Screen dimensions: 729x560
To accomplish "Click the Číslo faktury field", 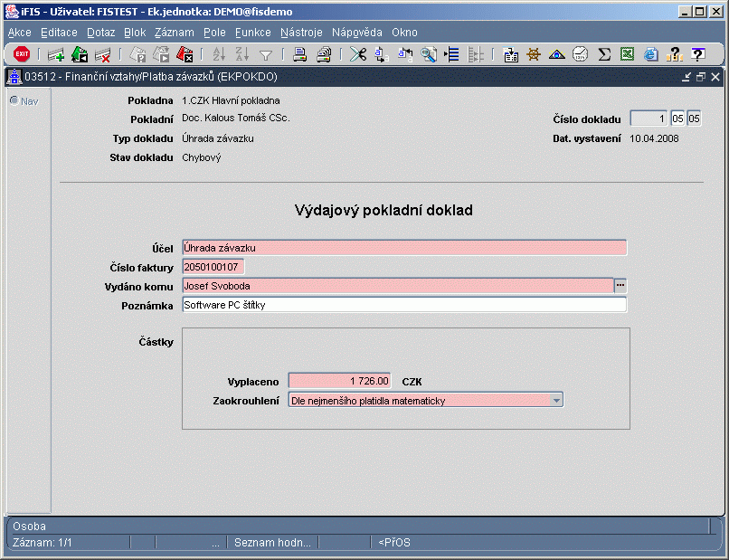I will 213,267.
